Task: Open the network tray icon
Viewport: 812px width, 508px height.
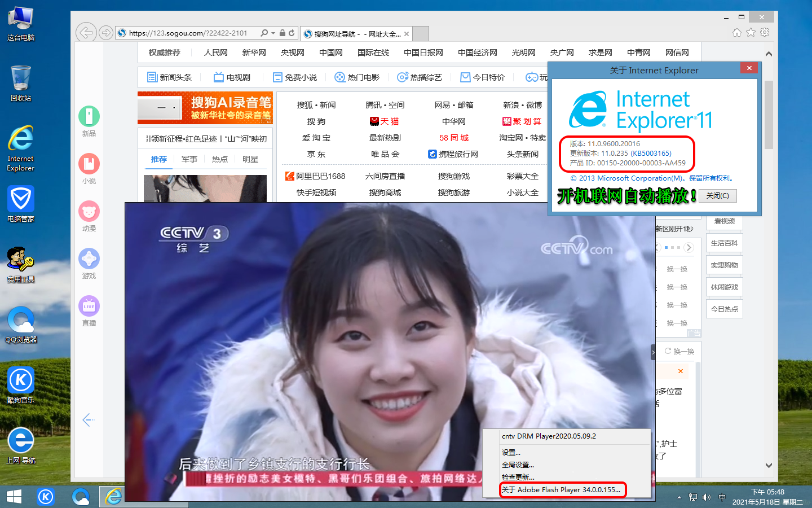Action: pyautogui.click(x=693, y=497)
